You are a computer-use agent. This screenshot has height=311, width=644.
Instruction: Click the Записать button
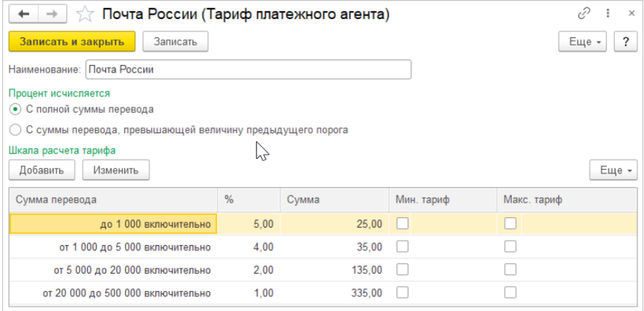[175, 42]
